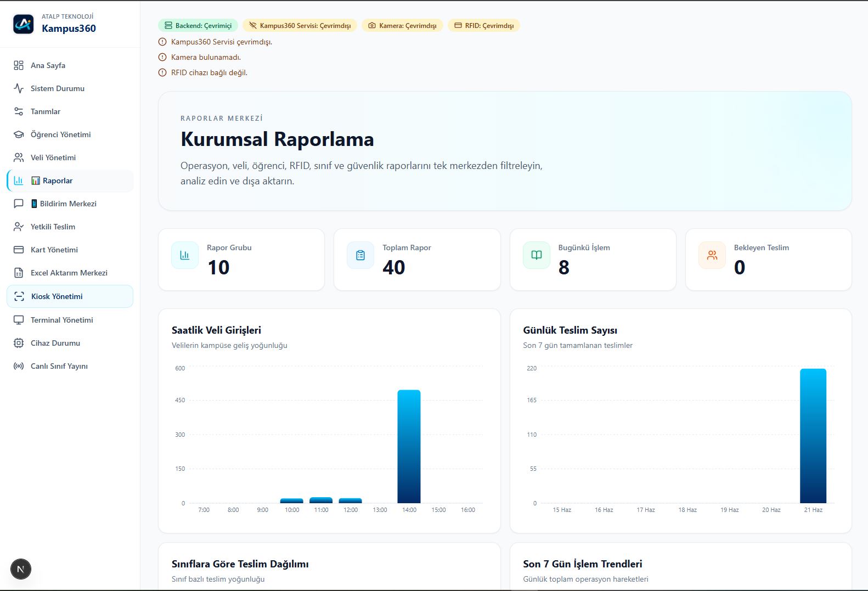Click the RFID: Çevrimdışı status badge
Screen dimensions: 868x591
tap(484, 25)
